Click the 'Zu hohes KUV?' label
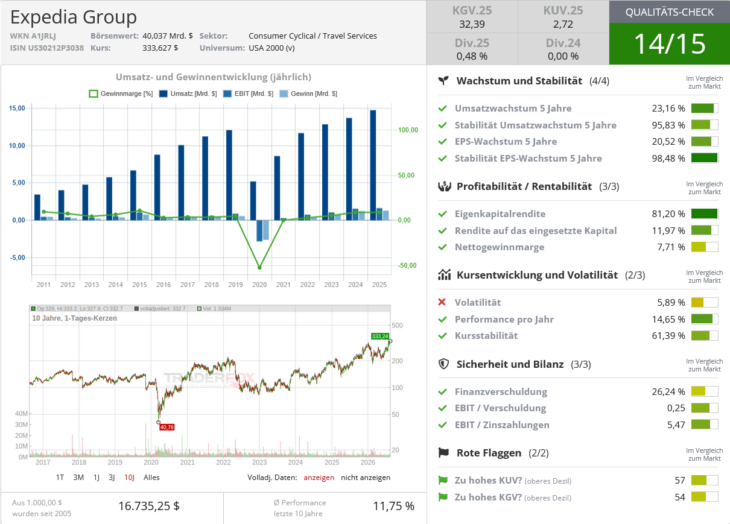Viewport: 730px width, 524px height. (488, 480)
